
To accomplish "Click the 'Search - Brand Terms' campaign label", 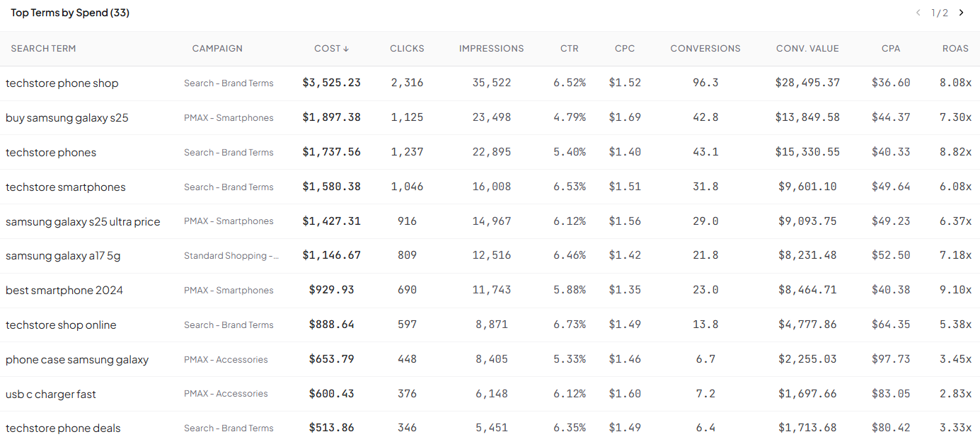I will tap(229, 83).
